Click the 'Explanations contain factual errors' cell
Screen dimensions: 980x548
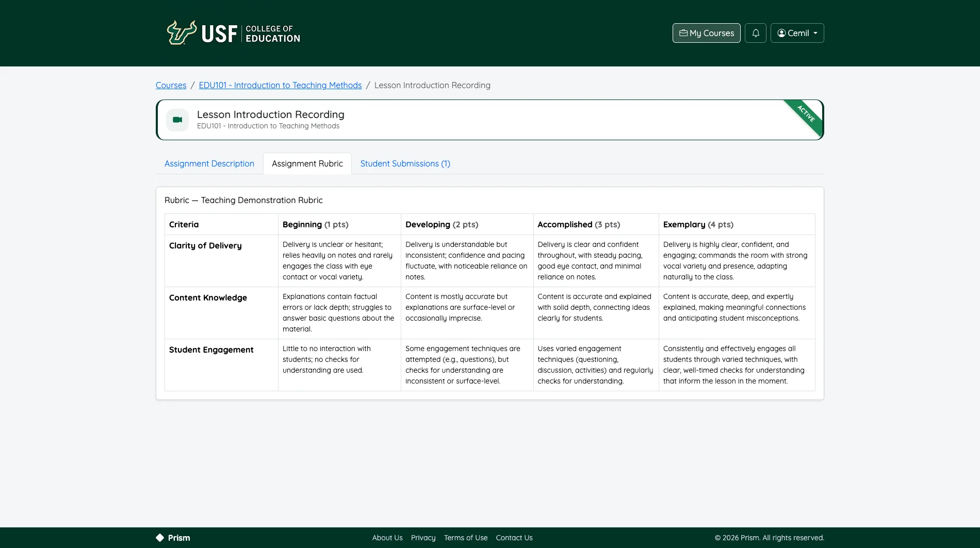pos(339,313)
